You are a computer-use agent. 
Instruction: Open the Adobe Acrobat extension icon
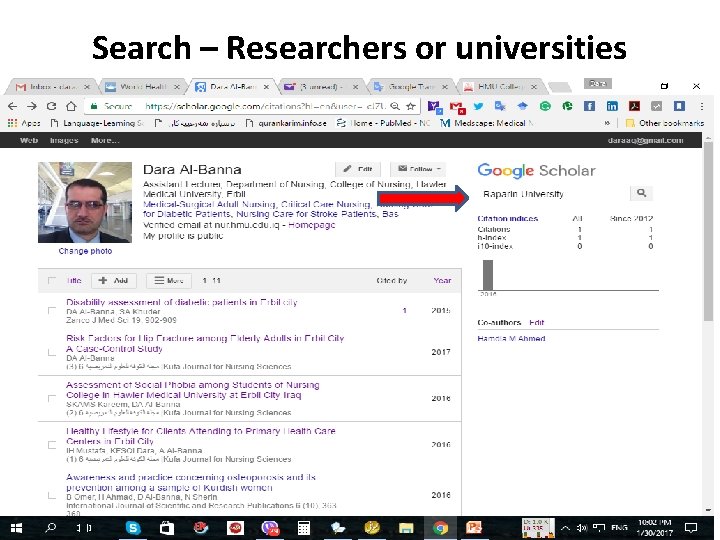(635, 107)
